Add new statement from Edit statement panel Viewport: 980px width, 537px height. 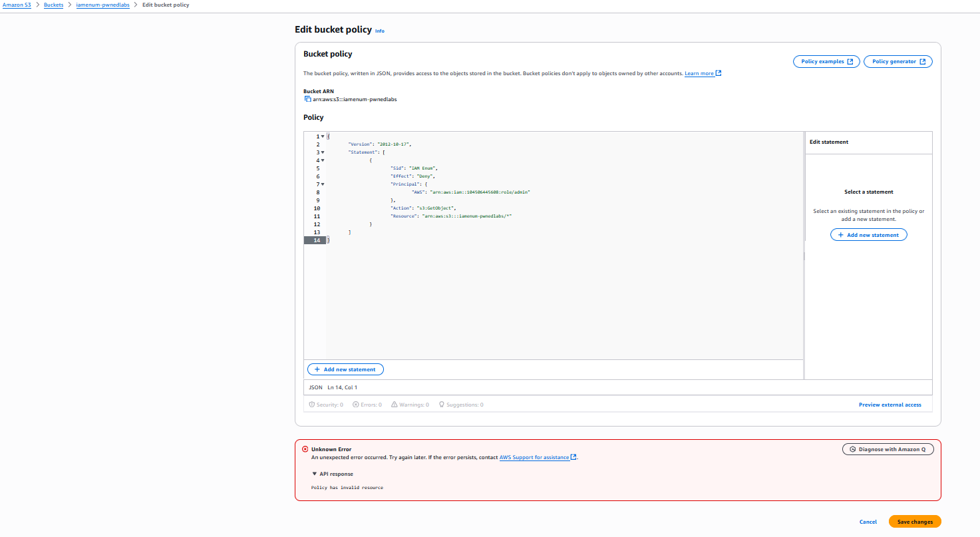868,235
